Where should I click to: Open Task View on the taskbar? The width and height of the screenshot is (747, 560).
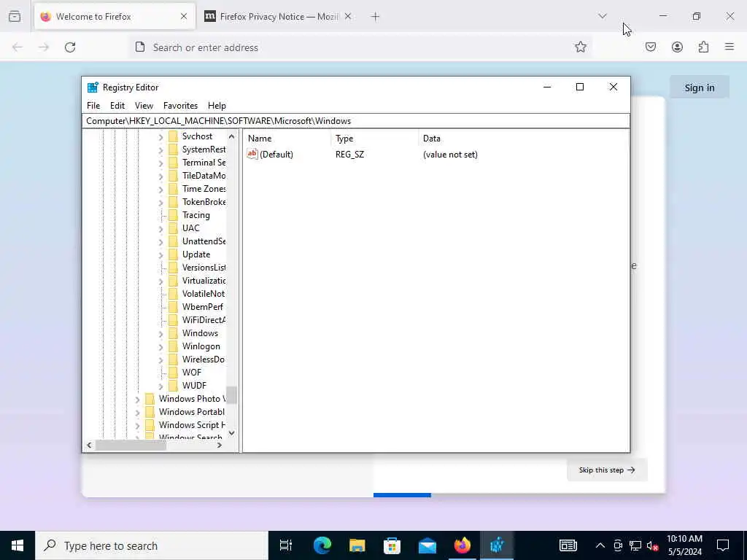click(x=286, y=545)
